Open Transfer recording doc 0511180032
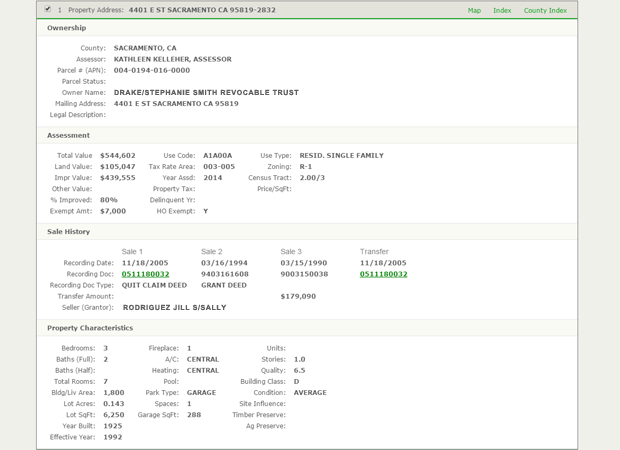Screen dimensions: 620x450 tap(384, 274)
